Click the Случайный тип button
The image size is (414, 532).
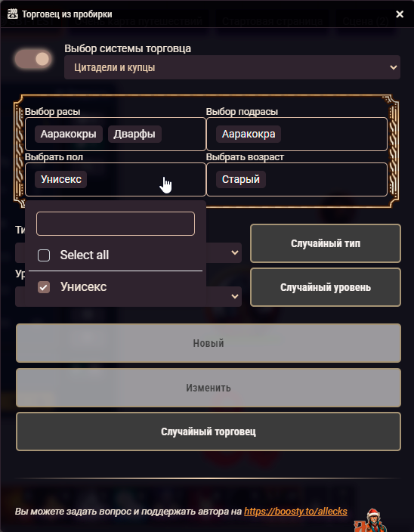(x=326, y=243)
